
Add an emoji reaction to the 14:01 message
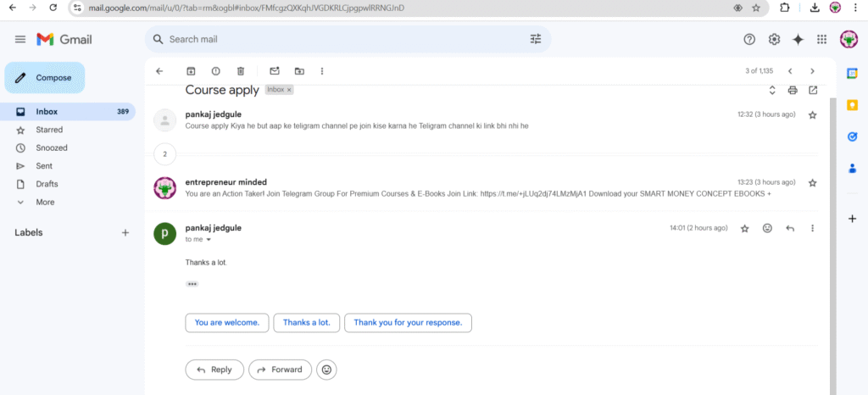click(x=767, y=228)
